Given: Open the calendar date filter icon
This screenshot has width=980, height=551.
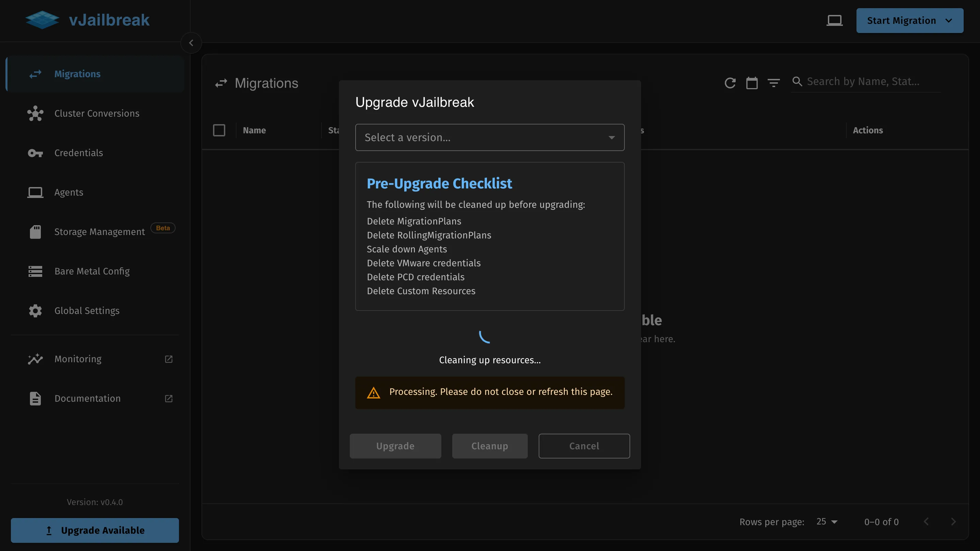Looking at the screenshot, I should click(752, 83).
